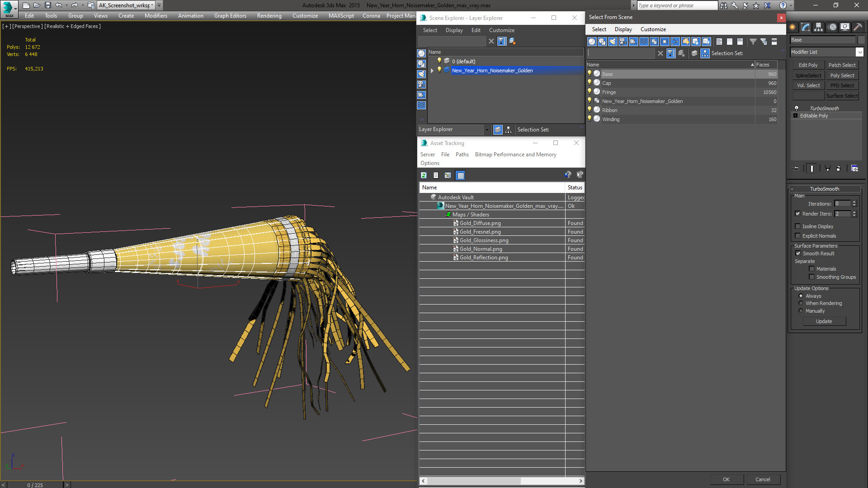This screenshot has height=488, width=868.
Task: Select When Rendering update option
Action: click(x=801, y=303)
